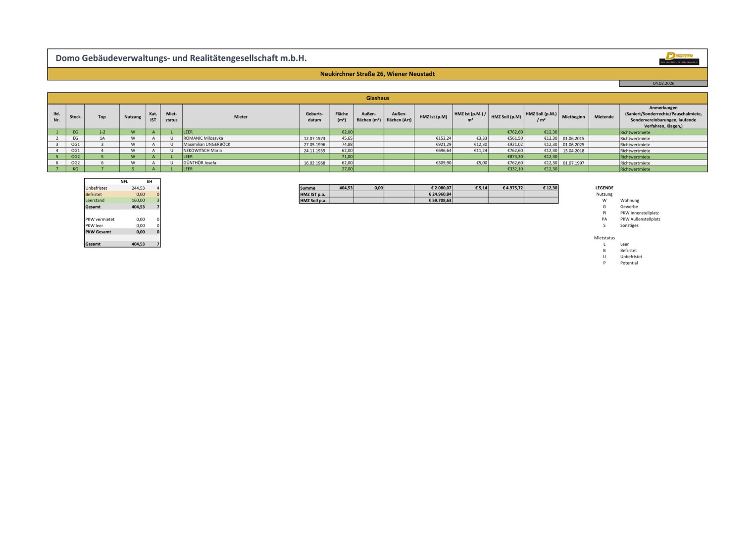
Task: Click the Neukirchner Straße 26 address bar
Action: pos(377,74)
